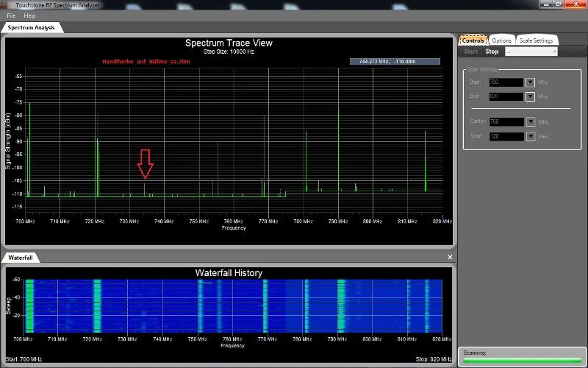Click the Start frequency field showing 700

[506, 82]
